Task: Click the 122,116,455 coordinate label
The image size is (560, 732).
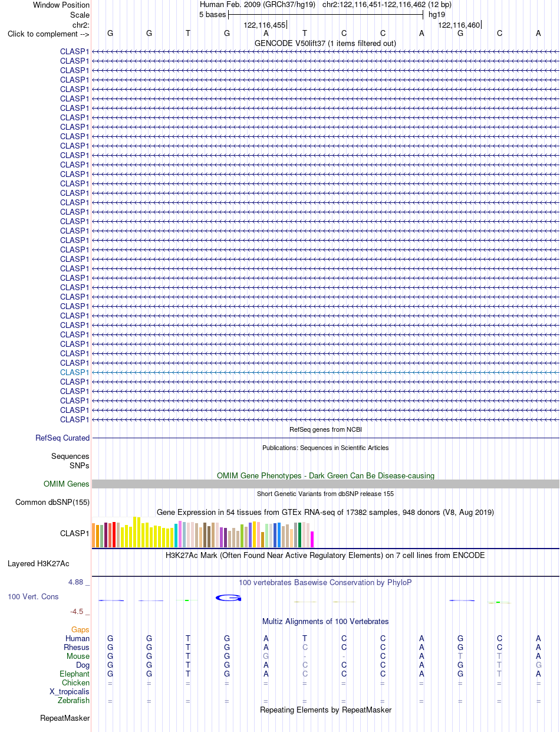Action: 265,25
